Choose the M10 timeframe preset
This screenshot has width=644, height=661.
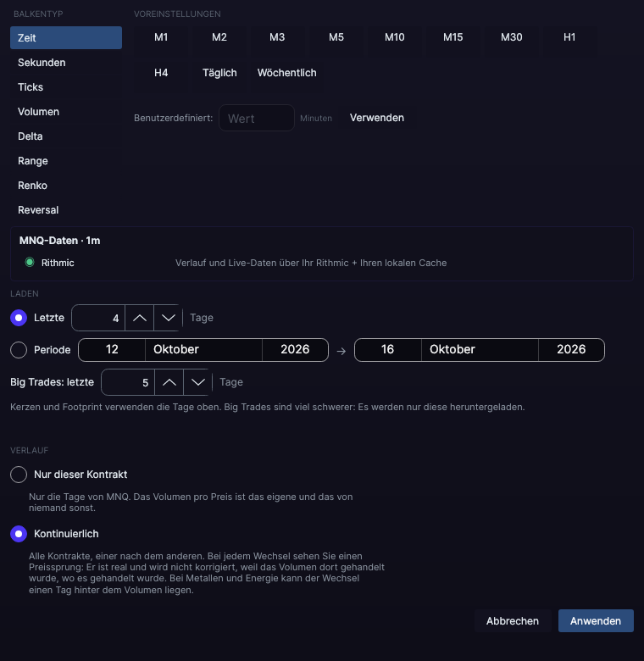(395, 37)
